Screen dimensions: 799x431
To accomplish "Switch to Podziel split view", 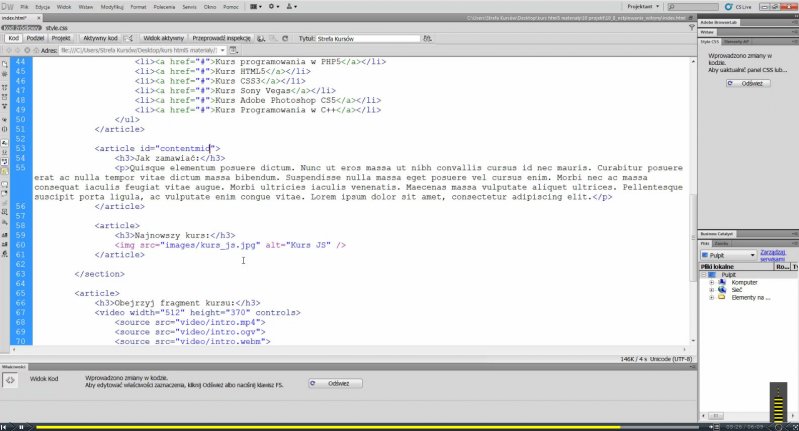I will (x=35, y=38).
